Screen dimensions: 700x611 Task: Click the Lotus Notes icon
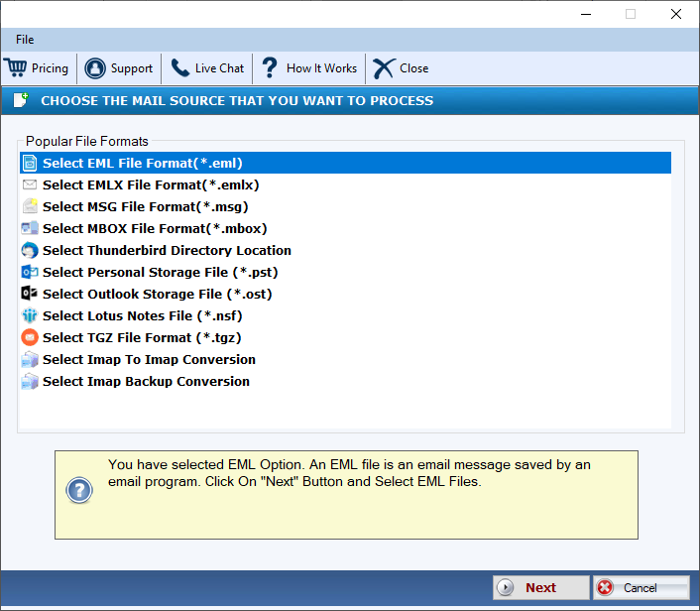pyautogui.click(x=30, y=315)
